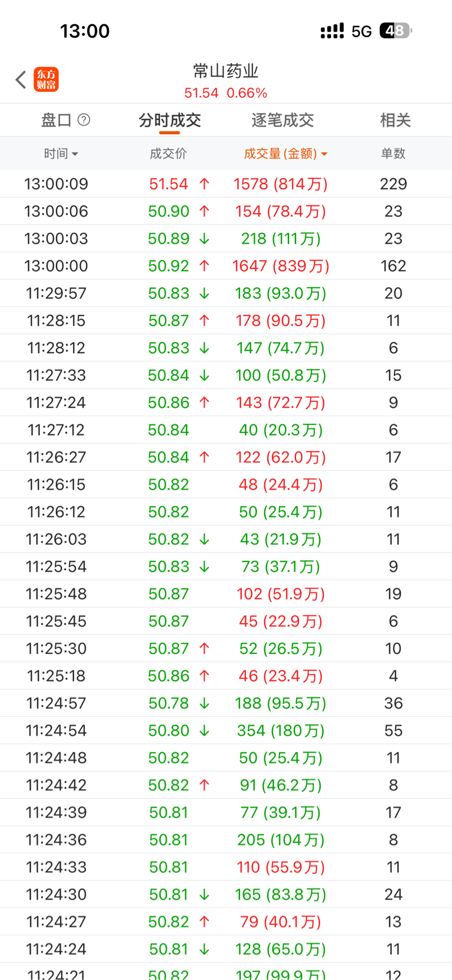Go to the 相关 tab
The image size is (452, 980).
(395, 121)
